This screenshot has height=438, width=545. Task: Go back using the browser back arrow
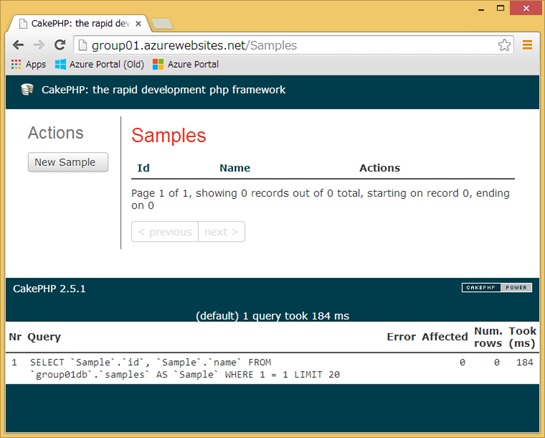click(18, 45)
